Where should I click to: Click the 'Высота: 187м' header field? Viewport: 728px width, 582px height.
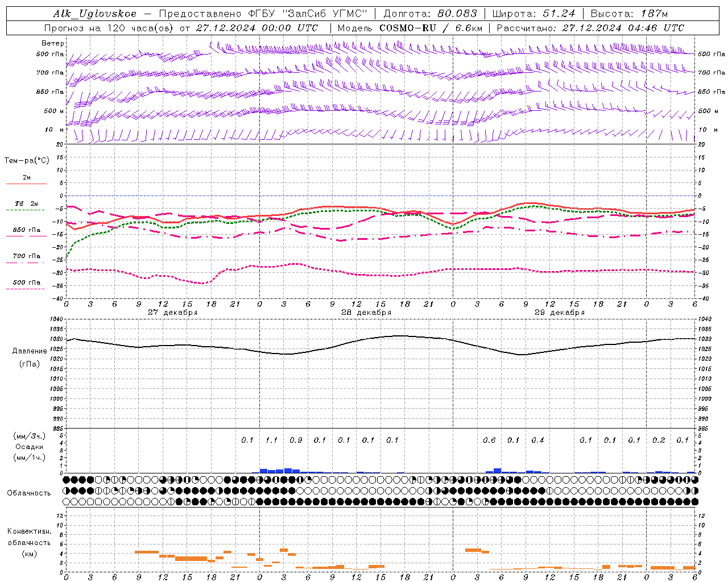pos(629,14)
